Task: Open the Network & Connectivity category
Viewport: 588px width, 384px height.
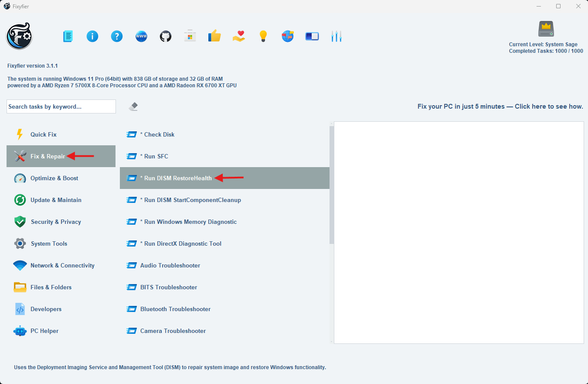Action: tap(61, 265)
